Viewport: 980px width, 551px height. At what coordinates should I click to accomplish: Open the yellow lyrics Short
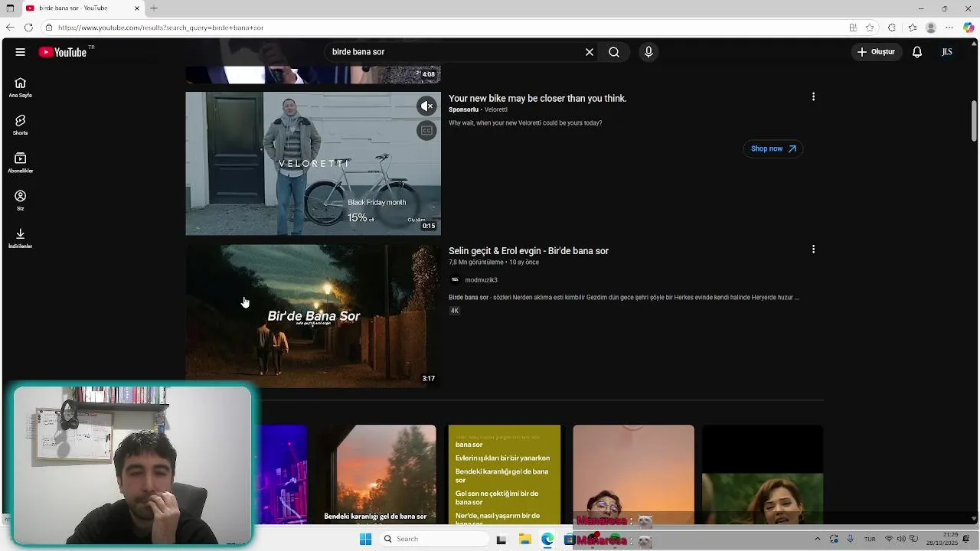[x=505, y=474]
